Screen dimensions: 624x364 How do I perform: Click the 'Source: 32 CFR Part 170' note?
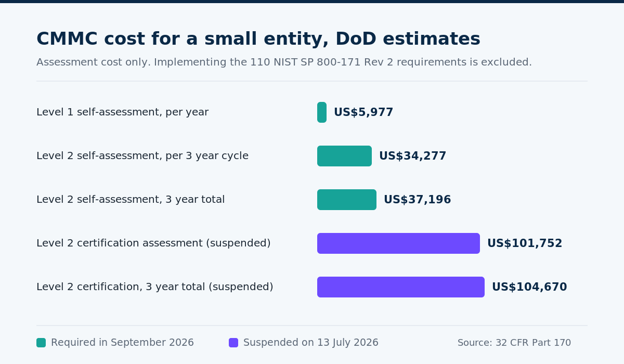(514, 343)
